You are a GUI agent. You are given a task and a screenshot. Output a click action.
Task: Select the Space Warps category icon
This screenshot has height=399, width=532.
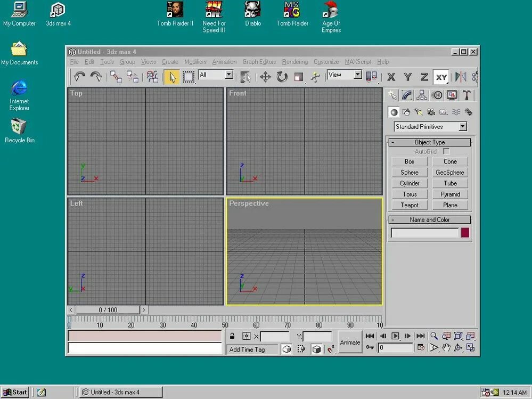[456, 112]
